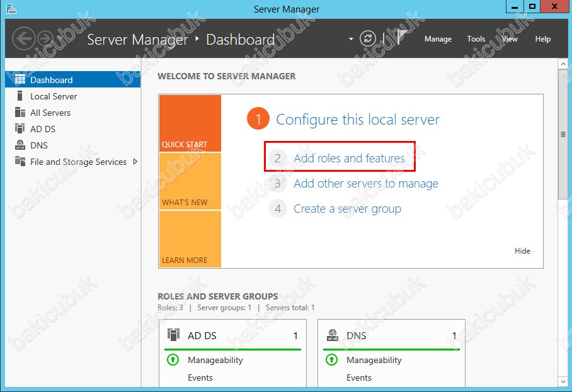Screen dimensions: 572x392
Task: Click the All Servers icon
Action: point(20,112)
